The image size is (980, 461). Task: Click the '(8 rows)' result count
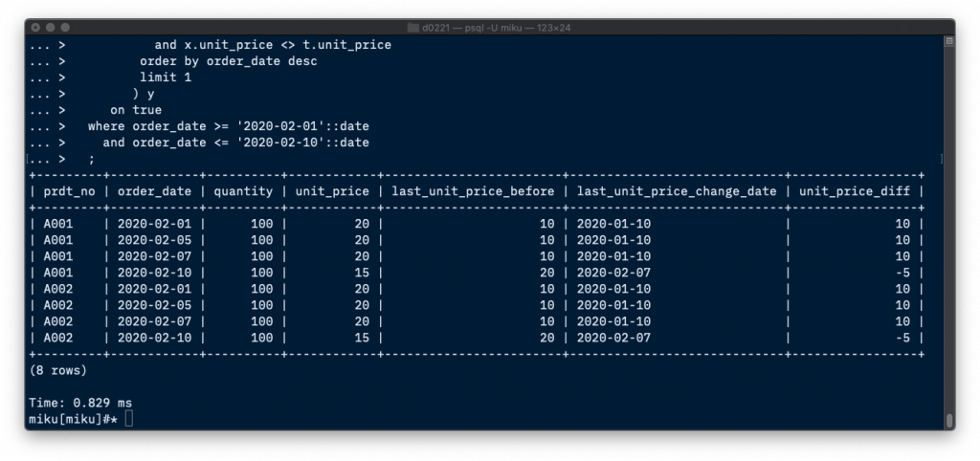pyautogui.click(x=58, y=370)
